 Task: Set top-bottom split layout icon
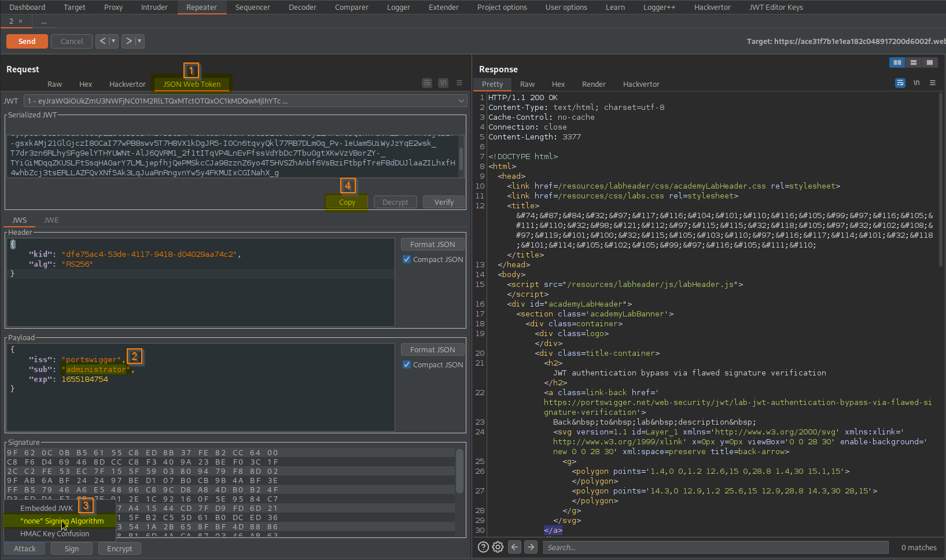[914, 62]
